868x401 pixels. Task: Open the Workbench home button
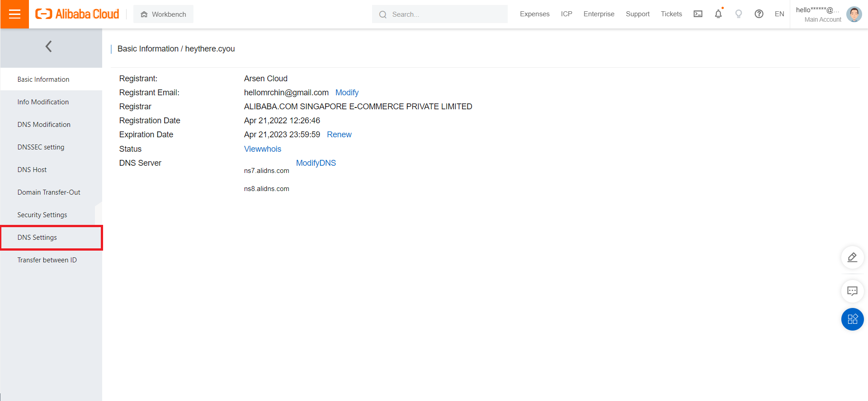click(x=163, y=14)
